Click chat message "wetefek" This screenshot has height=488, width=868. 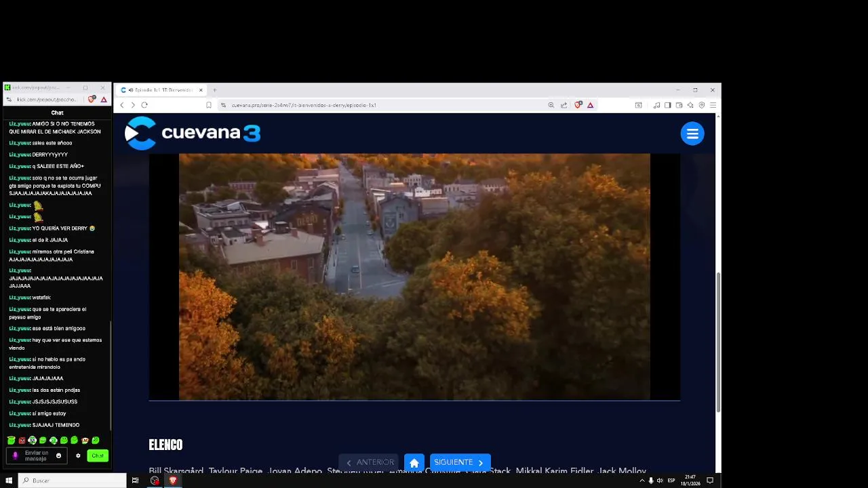click(41, 298)
